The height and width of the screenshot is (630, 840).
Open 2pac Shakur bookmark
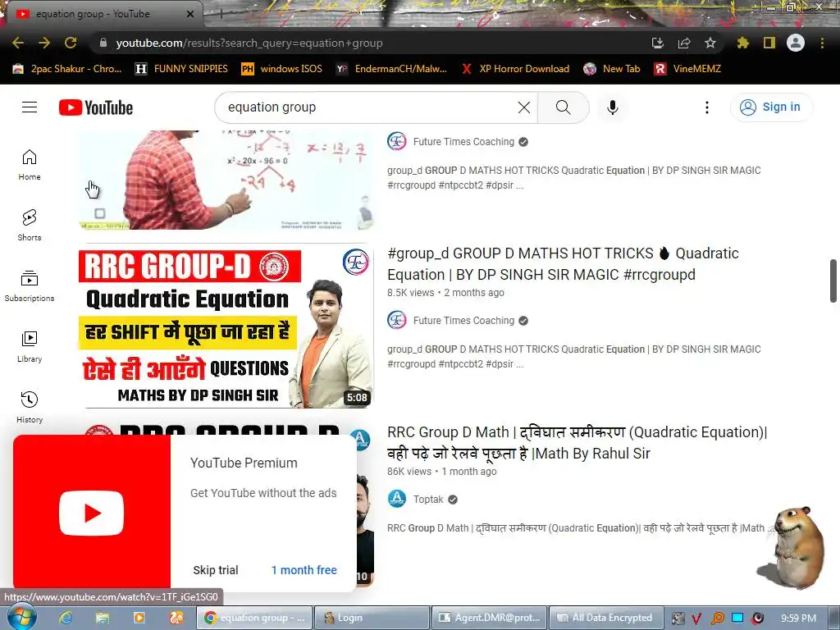pyautogui.click(x=67, y=69)
